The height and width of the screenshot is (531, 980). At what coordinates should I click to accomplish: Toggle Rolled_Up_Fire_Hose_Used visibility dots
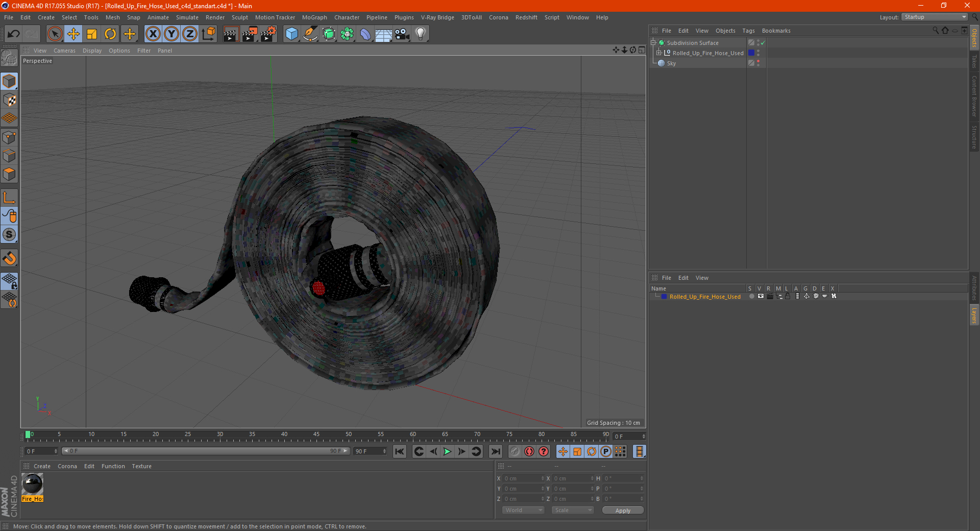pos(758,53)
